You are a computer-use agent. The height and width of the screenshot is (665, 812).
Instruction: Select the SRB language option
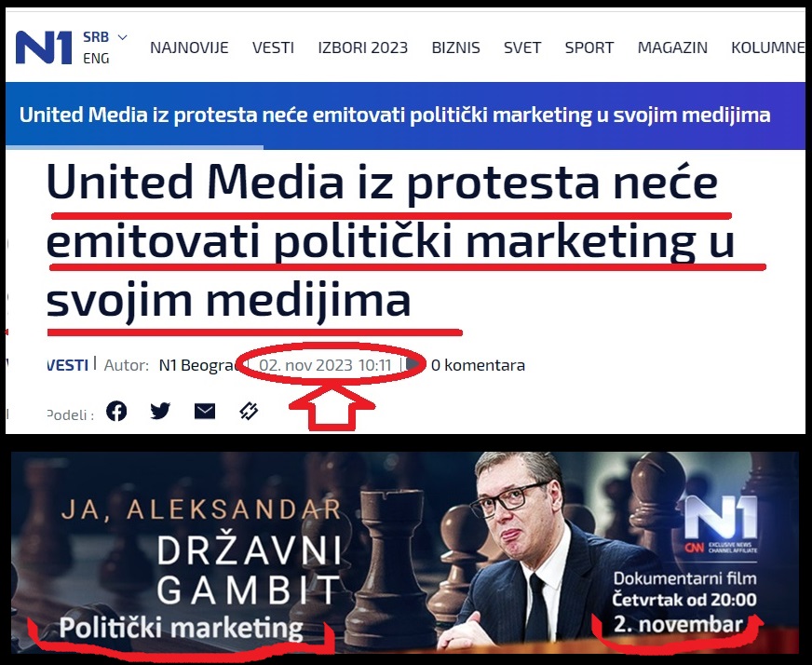(x=96, y=37)
